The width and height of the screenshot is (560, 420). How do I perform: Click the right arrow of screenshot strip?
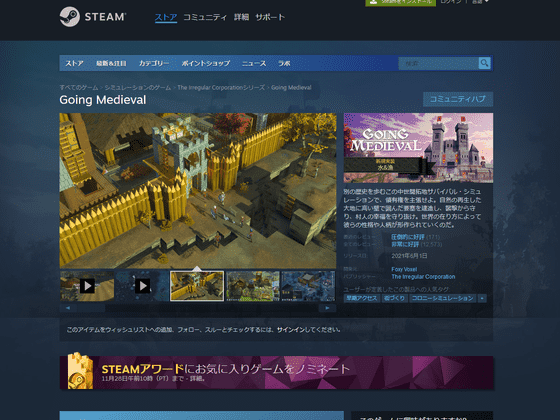coord(328,308)
